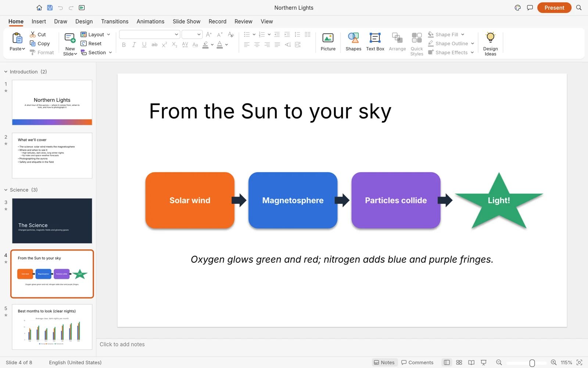Click the Home icon in title bar
The image size is (588, 368).
click(39, 8)
